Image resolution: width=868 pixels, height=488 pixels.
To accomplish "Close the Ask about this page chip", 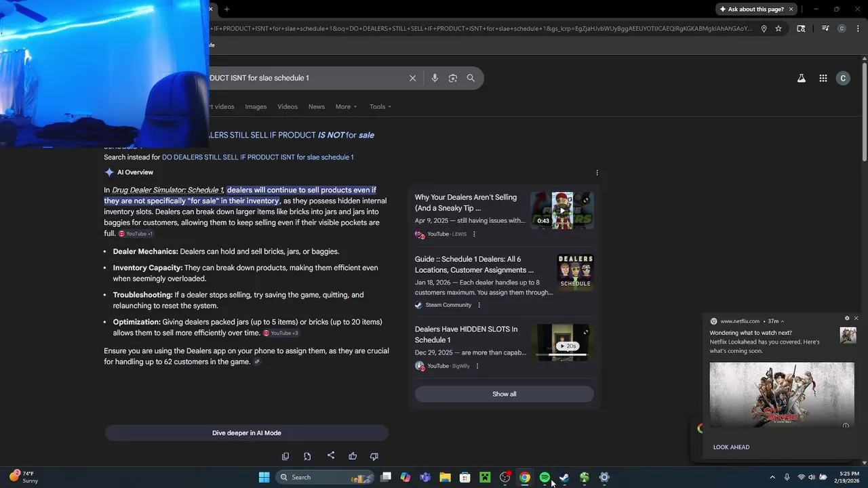I will 791,9.
